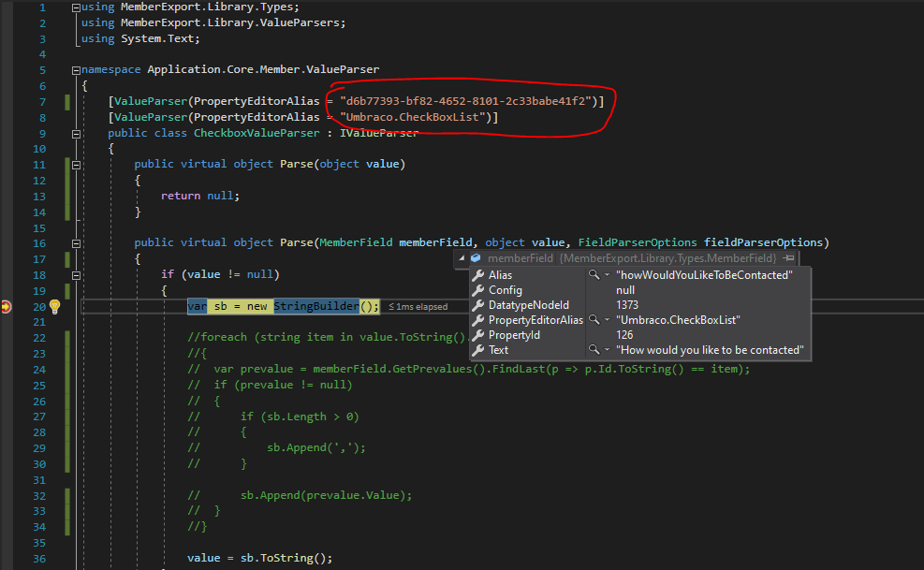Collapse the if statement block at line 18

(x=76, y=275)
